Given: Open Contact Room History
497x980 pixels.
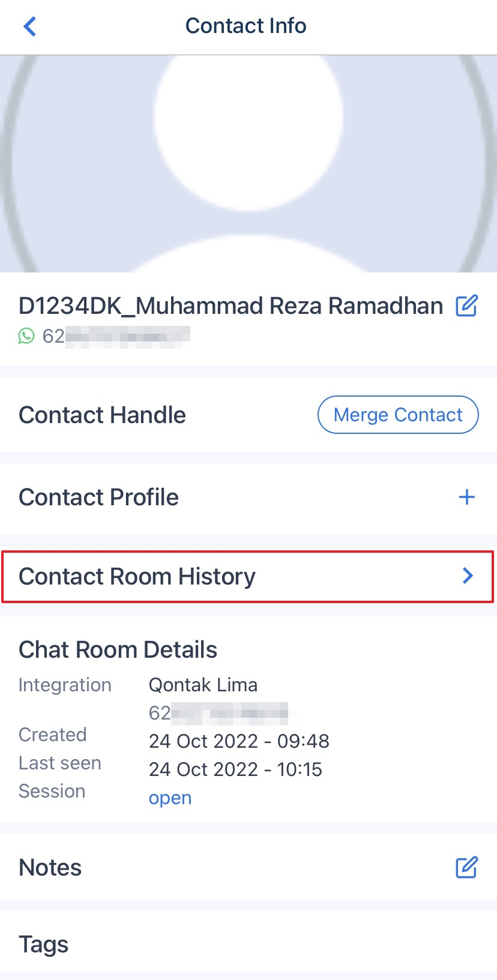Looking at the screenshot, I should 136,576.
